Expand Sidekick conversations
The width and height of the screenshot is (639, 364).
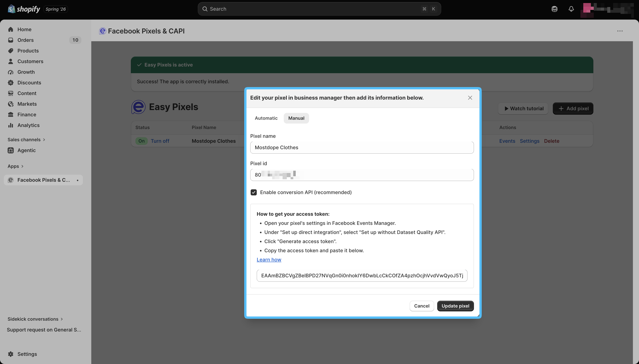pyautogui.click(x=35, y=319)
